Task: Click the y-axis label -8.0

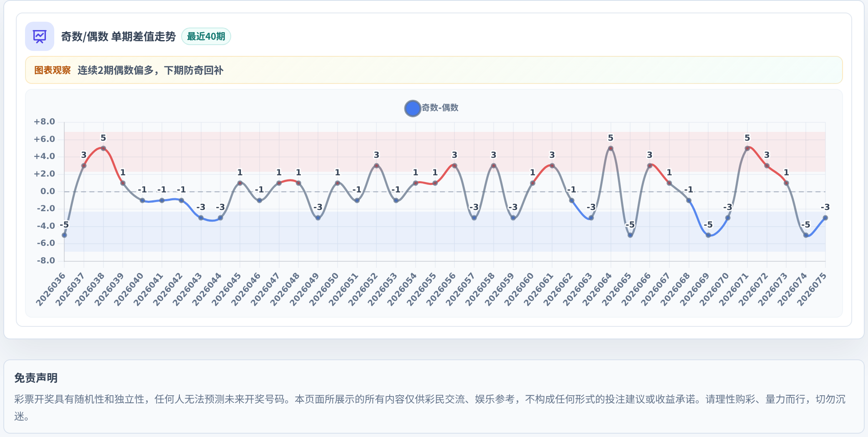Action: tap(46, 261)
